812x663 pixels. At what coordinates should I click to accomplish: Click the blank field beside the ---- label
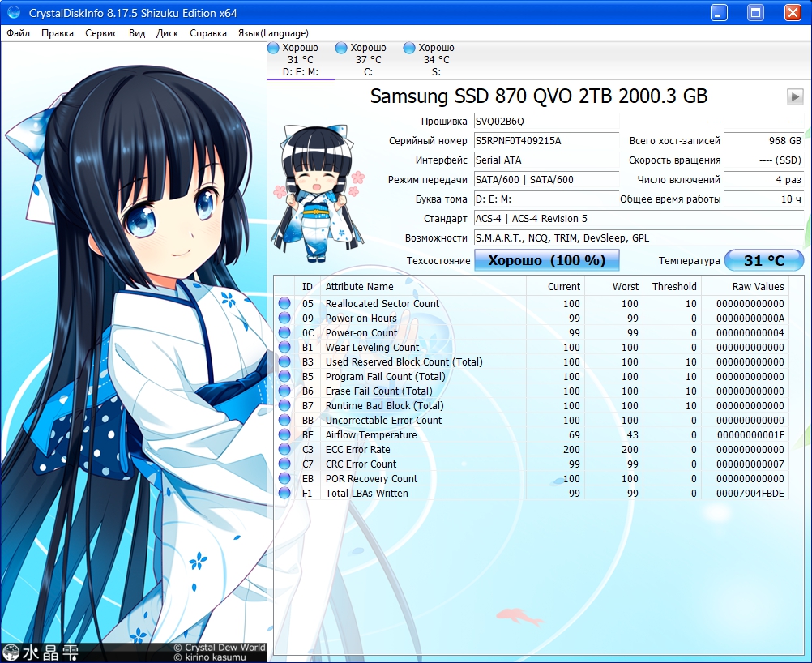coord(764,122)
